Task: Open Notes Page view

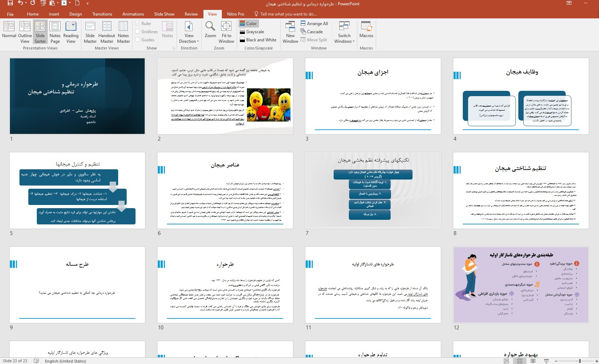Action: 55,32
